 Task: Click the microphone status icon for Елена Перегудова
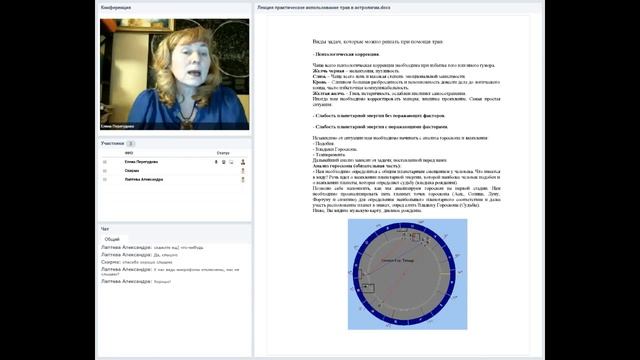(216, 162)
